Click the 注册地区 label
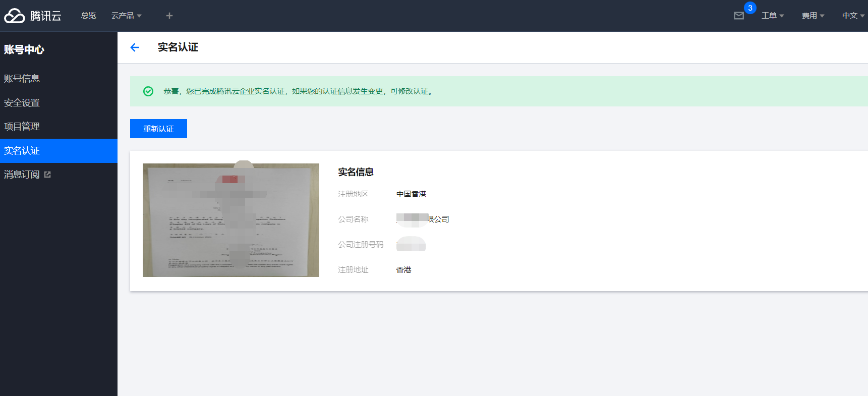The width and height of the screenshot is (868, 396). (x=353, y=194)
